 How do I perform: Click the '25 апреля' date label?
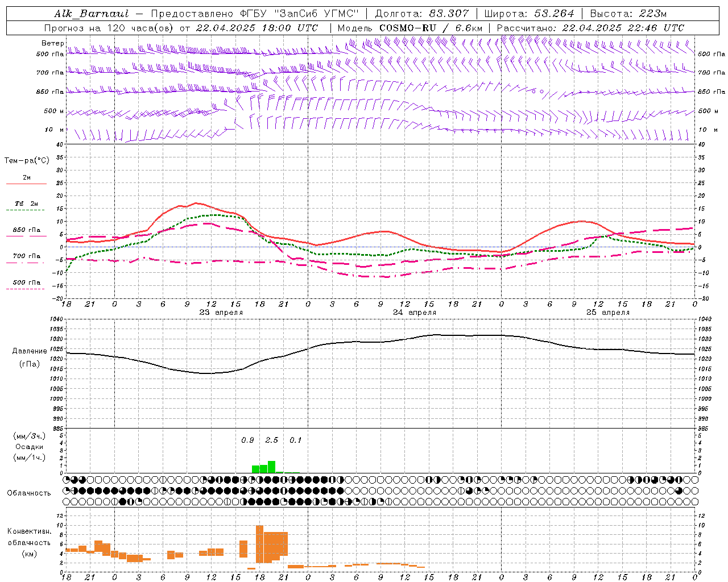[608, 312]
